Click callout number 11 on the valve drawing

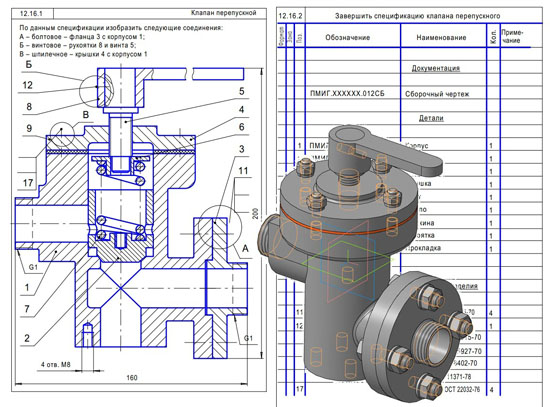[243, 171]
